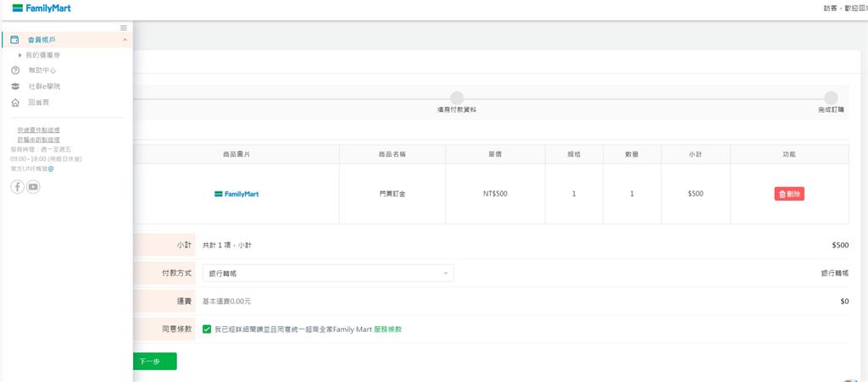Click 基本運費0.00元 shipping text
The height and width of the screenshot is (382, 868).
point(227,302)
